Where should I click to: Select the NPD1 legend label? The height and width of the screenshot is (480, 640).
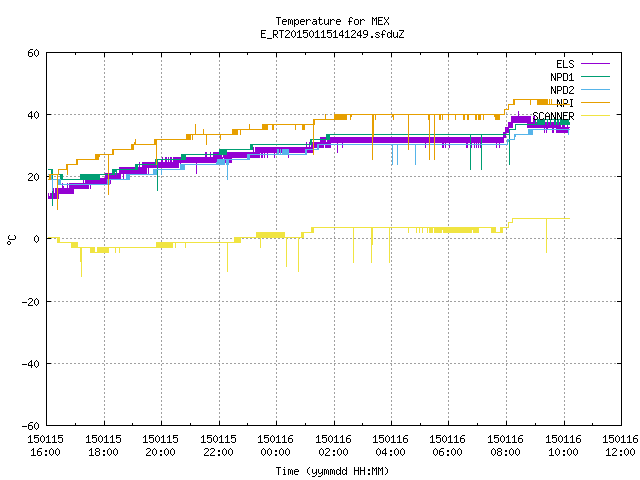pyautogui.click(x=562, y=77)
